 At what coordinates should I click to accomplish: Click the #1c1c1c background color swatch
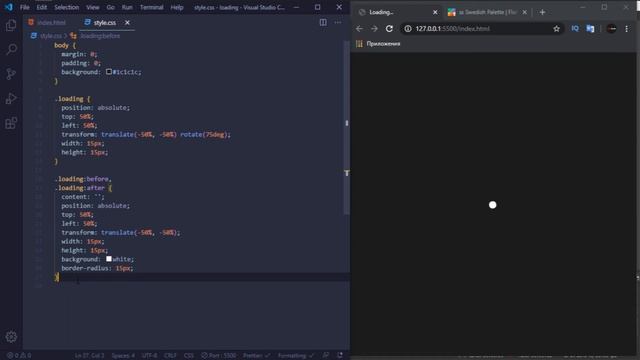[x=109, y=72]
